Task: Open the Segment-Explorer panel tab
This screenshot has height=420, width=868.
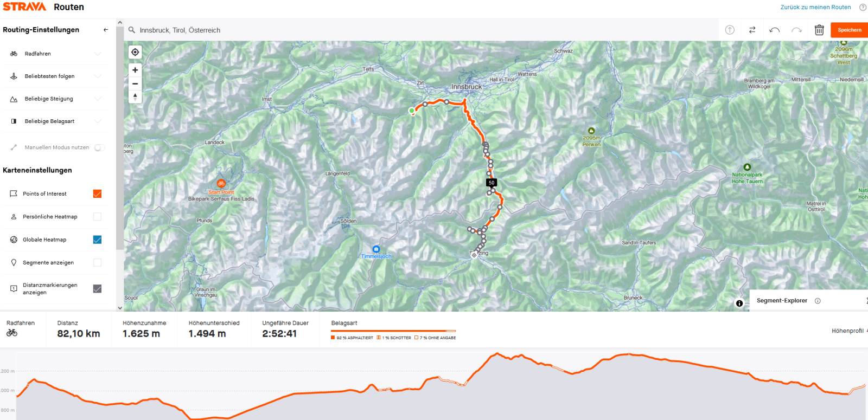Action: click(x=782, y=301)
